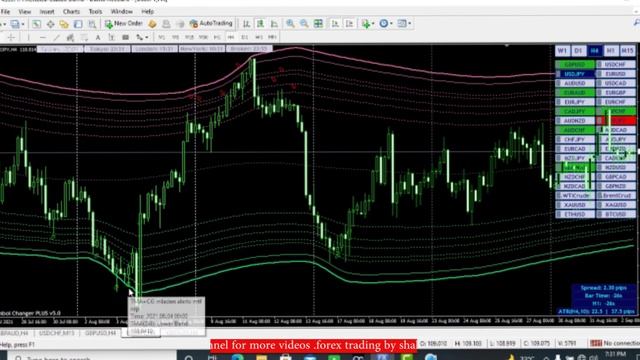Click the W1 button in symbol changer
Viewport: 640px width, 360px height.
[x=562, y=51]
